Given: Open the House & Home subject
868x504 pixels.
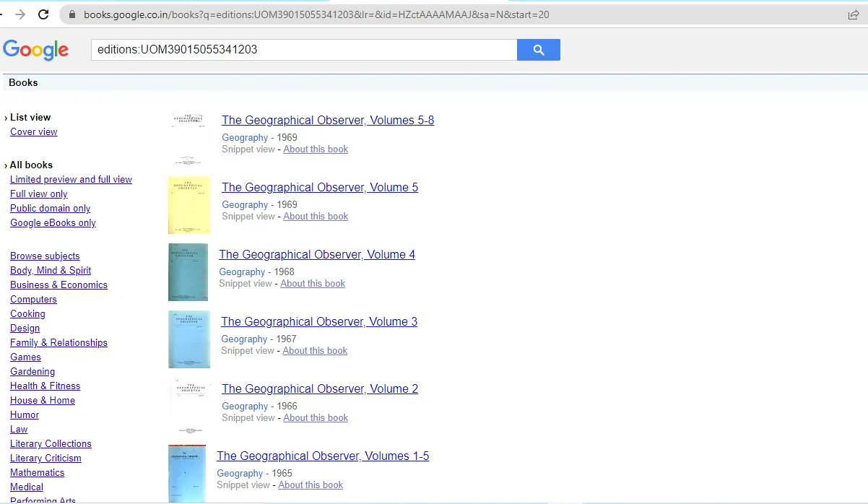Looking at the screenshot, I should [43, 401].
